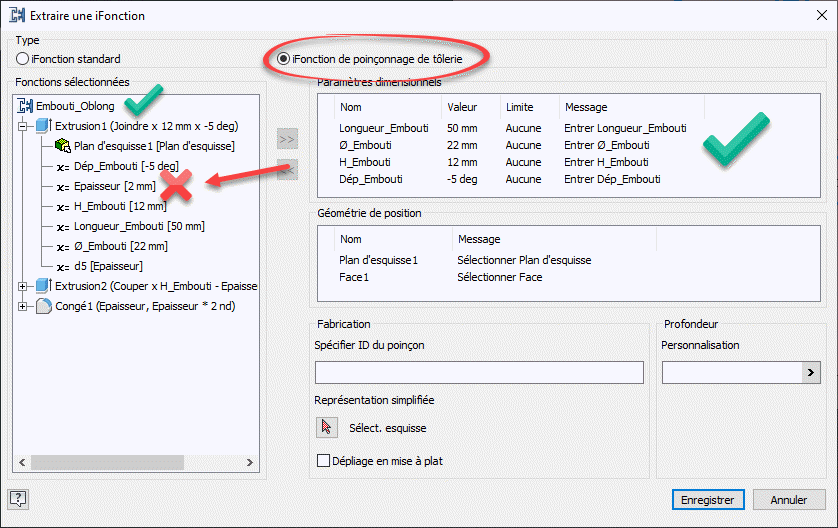Click the Sélect. esquisse arrow cursor icon
838x528 pixels.
[x=327, y=427]
